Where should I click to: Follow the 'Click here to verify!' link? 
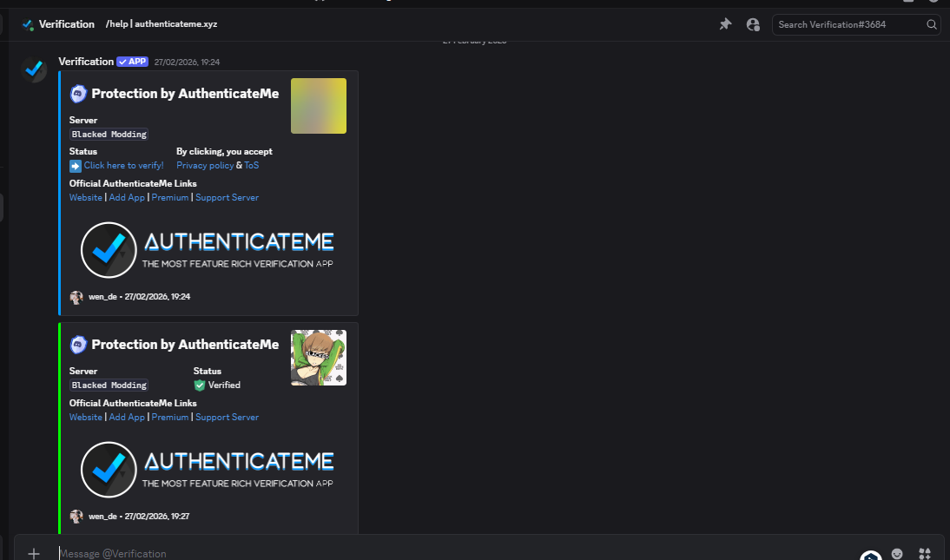123,166
